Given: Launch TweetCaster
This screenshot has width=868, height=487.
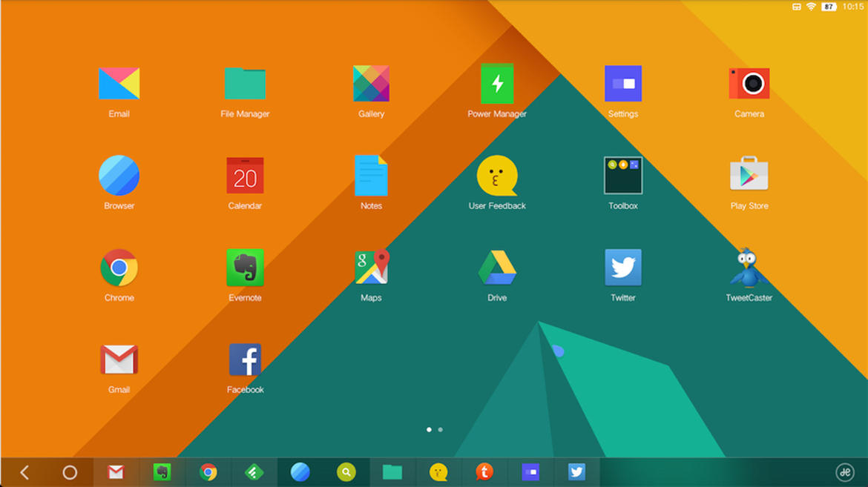Looking at the screenshot, I should [749, 268].
